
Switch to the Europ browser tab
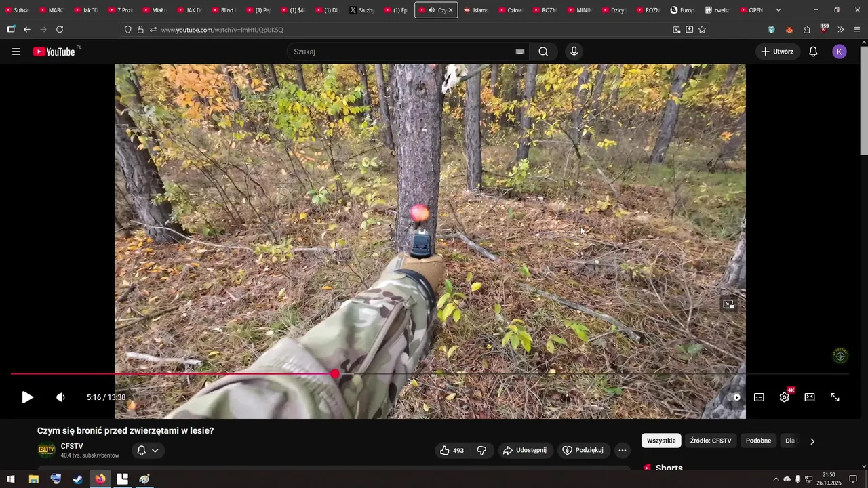682,10
